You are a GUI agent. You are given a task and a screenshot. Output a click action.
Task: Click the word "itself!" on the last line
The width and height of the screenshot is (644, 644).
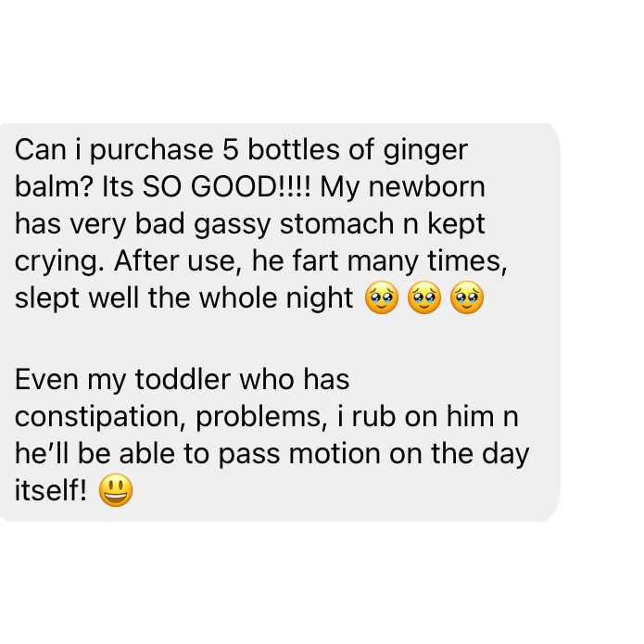(x=51, y=490)
